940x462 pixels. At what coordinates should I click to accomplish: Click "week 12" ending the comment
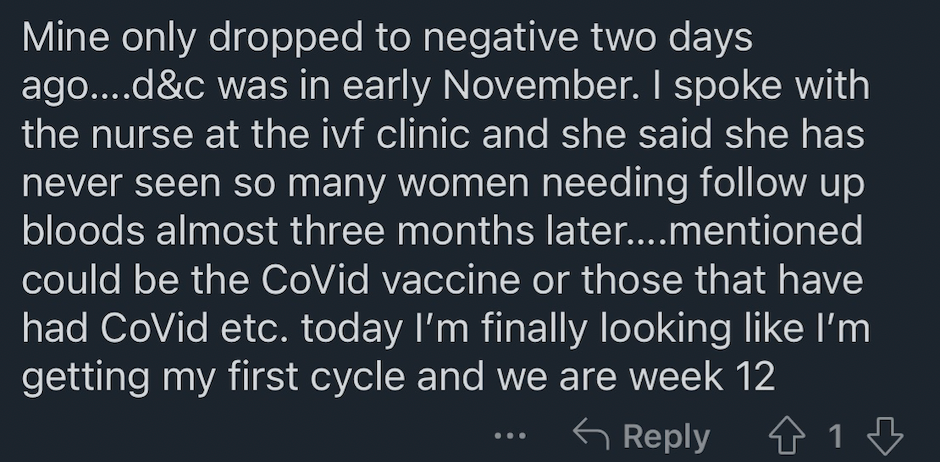pyautogui.click(x=702, y=377)
